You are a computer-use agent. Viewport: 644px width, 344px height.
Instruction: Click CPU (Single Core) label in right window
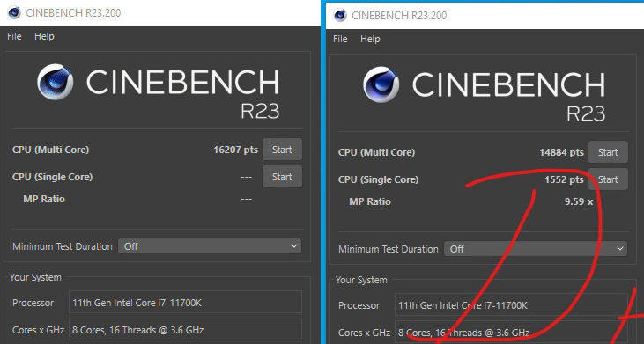(x=378, y=179)
